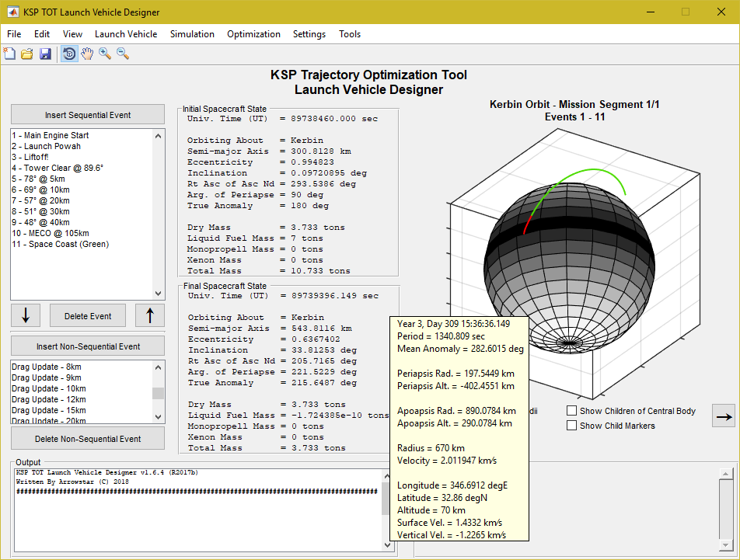Click sequential events list scroll down arrow
The image size is (740, 560).
tap(158, 293)
